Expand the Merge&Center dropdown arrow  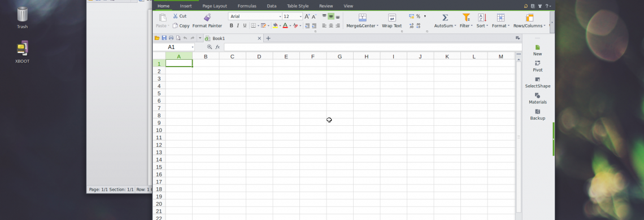[377, 26]
